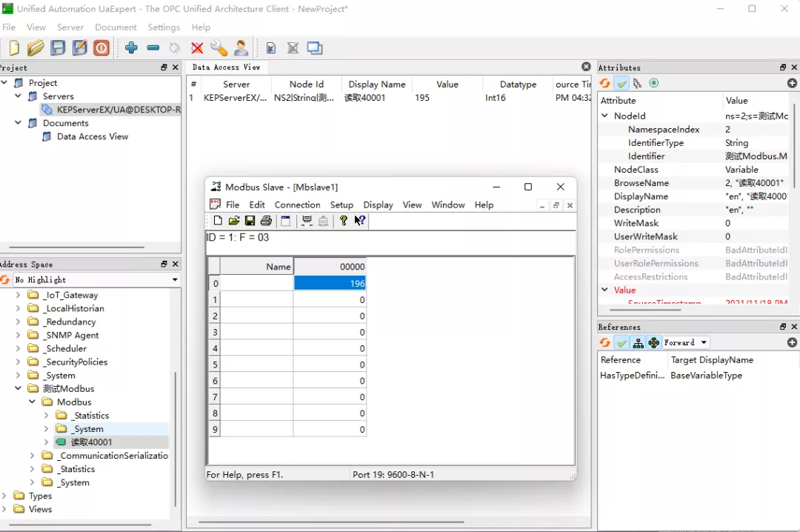Click the red power icon in UaExpert toolbar
Image resolution: width=800 pixels, height=532 pixels.
point(101,48)
